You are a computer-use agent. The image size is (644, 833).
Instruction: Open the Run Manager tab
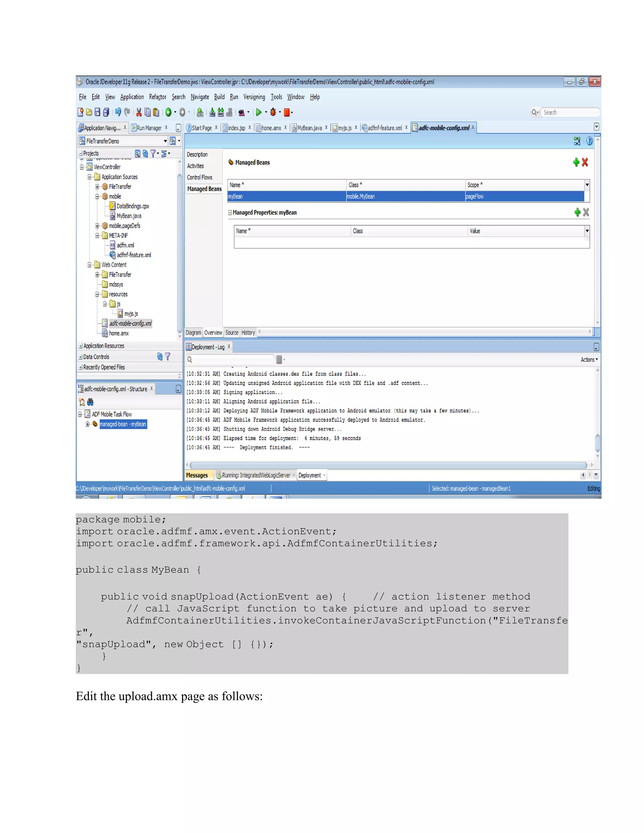pos(149,128)
